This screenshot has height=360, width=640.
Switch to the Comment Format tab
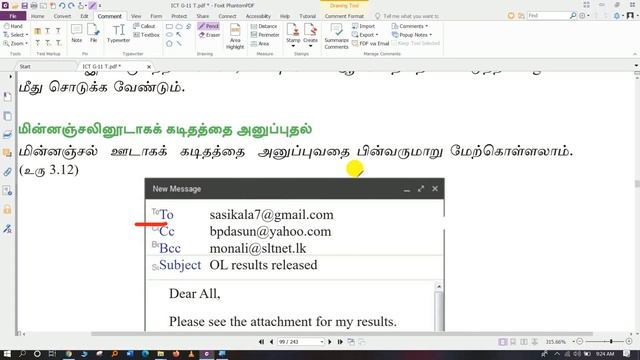(344, 16)
